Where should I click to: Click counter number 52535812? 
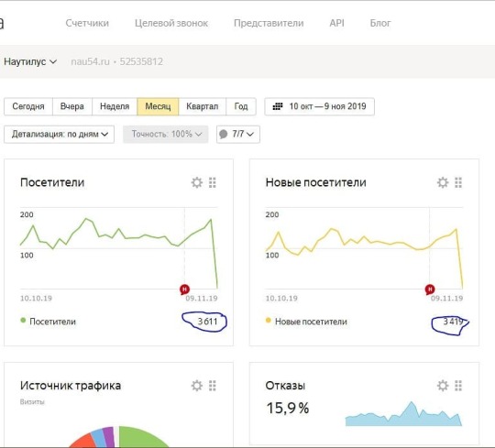click(141, 61)
